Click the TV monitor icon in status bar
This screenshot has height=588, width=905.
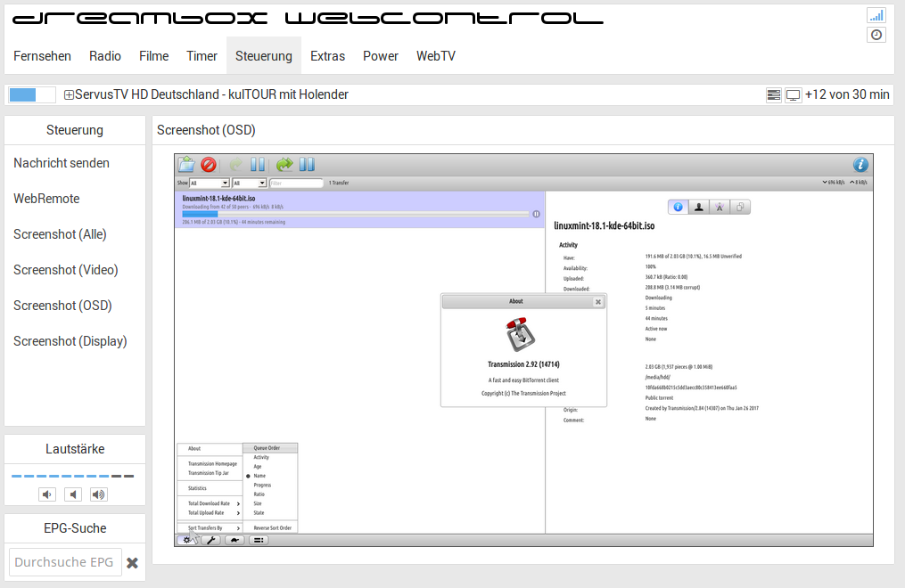(x=793, y=95)
